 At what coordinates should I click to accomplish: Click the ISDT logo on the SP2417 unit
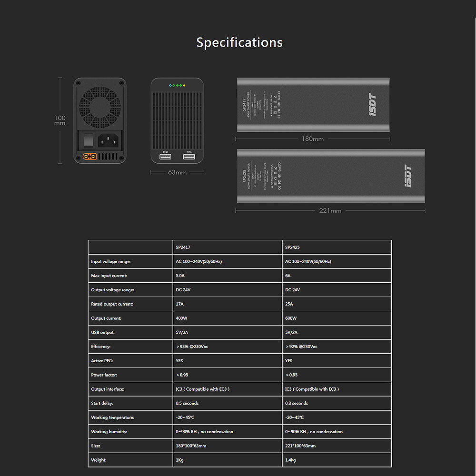pyautogui.click(x=373, y=105)
